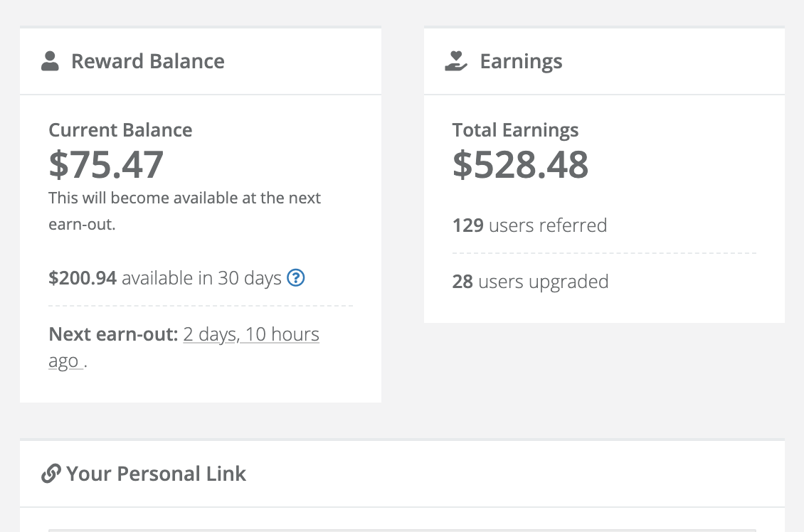Click the user icon beside Reward Balance
The image size is (804, 532).
[x=50, y=61]
